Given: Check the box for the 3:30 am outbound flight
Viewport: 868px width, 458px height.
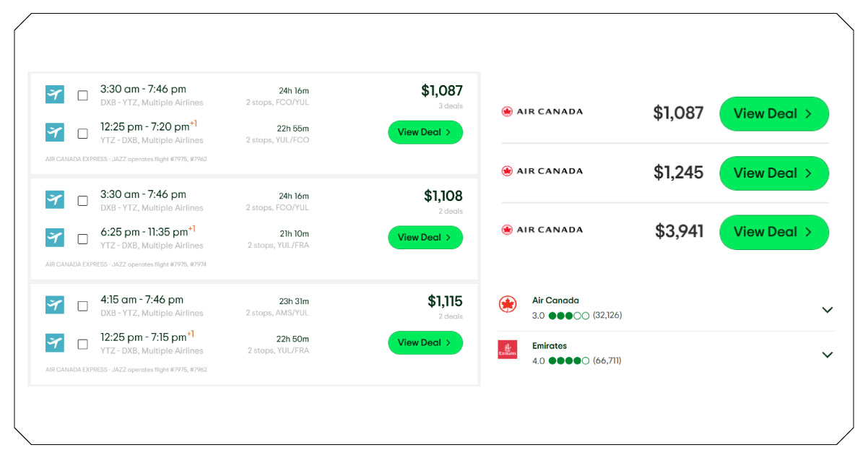Looking at the screenshot, I should click(83, 94).
